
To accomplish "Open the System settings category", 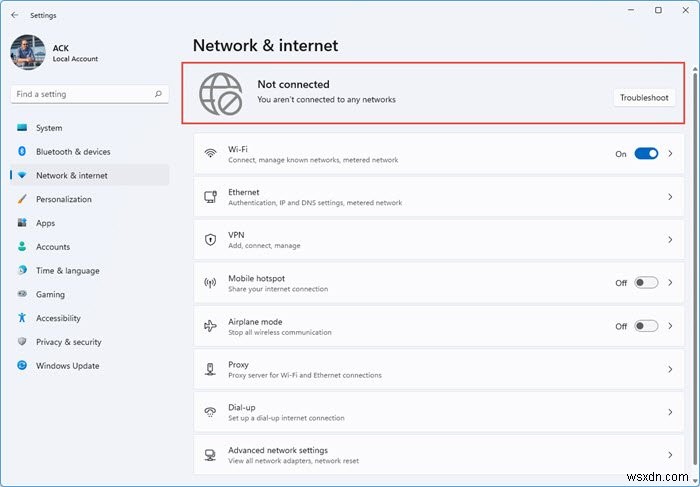I will (x=49, y=128).
